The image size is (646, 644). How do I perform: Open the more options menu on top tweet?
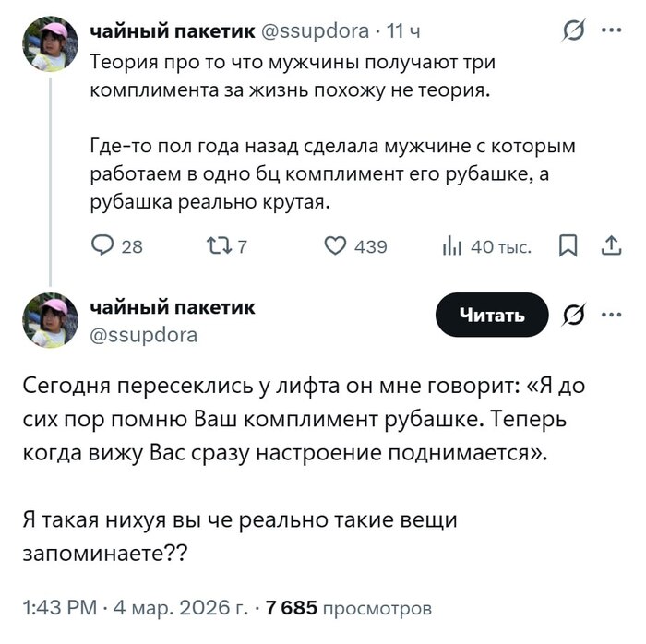[611, 31]
